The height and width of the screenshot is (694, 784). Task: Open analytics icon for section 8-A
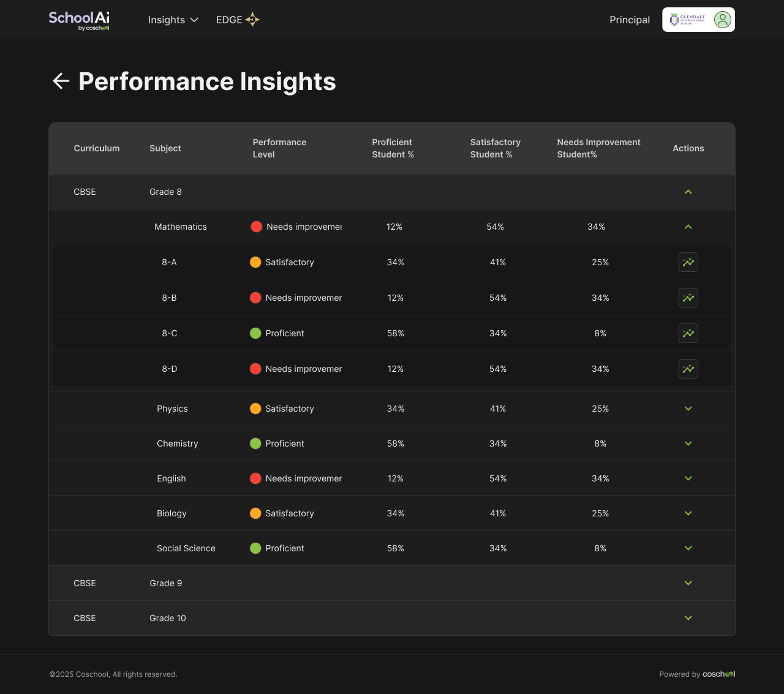(x=688, y=262)
